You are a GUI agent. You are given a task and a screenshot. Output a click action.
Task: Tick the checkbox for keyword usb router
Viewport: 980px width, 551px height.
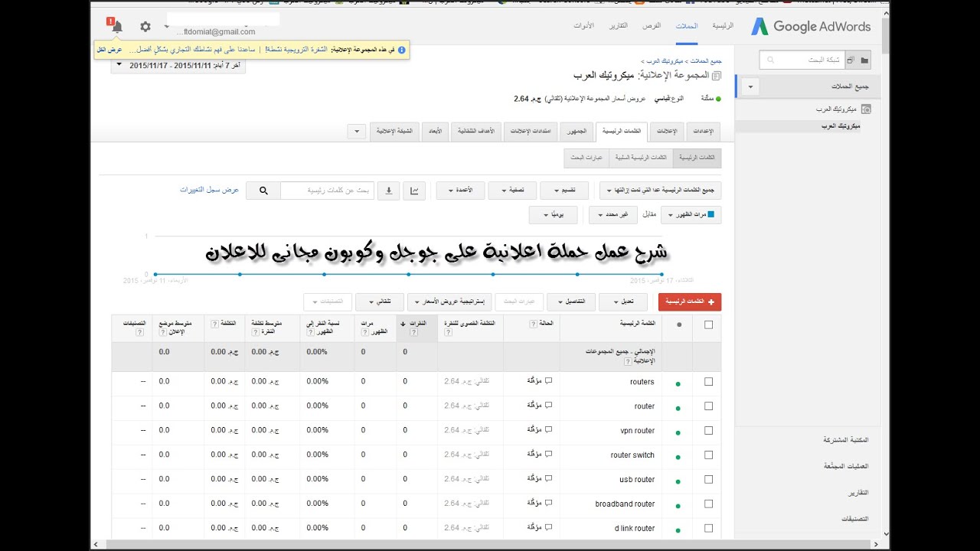tap(708, 479)
